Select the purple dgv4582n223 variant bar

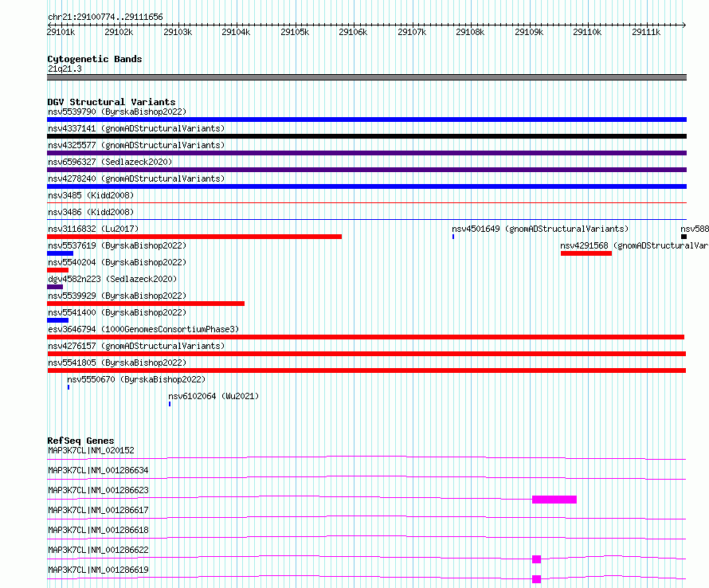(55, 287)
